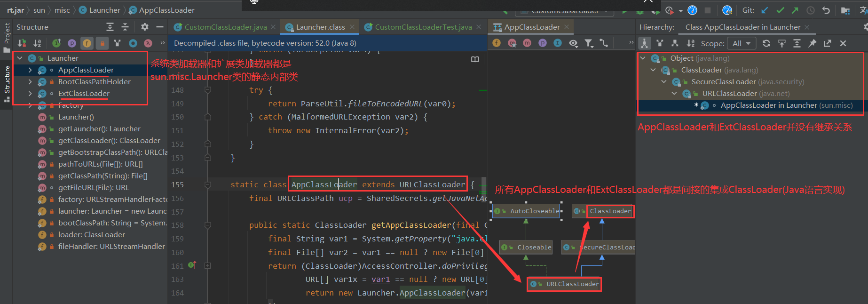The width and height of the screenshot is (868, 304).
Task: Revert changes with rollback icon
Action: pos(826,10)
